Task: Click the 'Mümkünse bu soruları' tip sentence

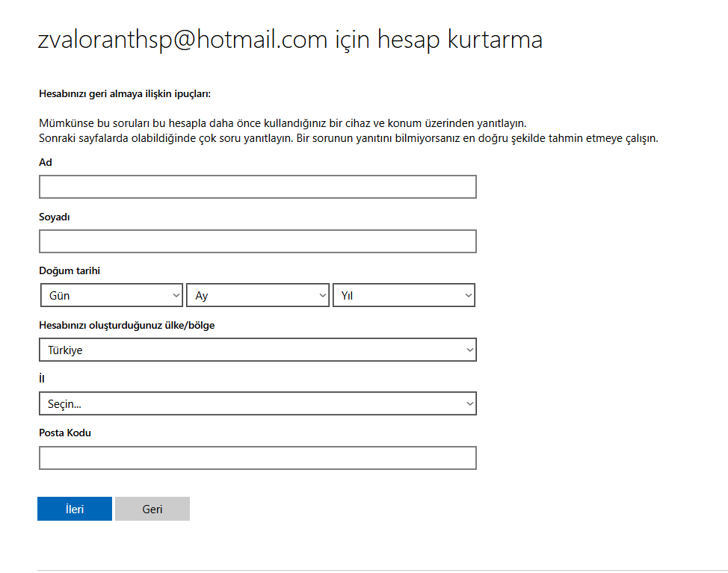Action: [283, 123]
